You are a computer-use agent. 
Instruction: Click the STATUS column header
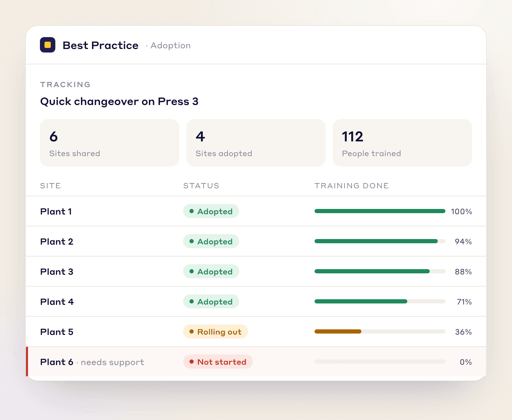(x=201, y=186)
